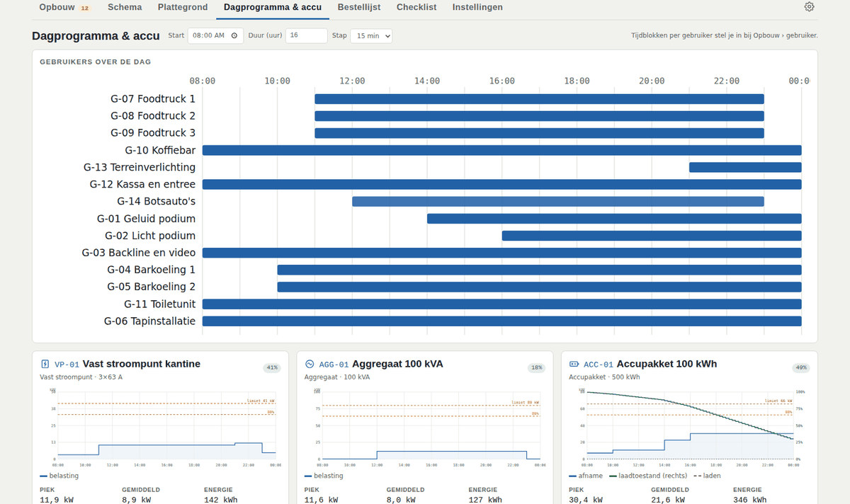The height and width of the screenshot is (504, 850).
Task: Click the G-09 Foodtruck 3 label
Action: point(153,133)
